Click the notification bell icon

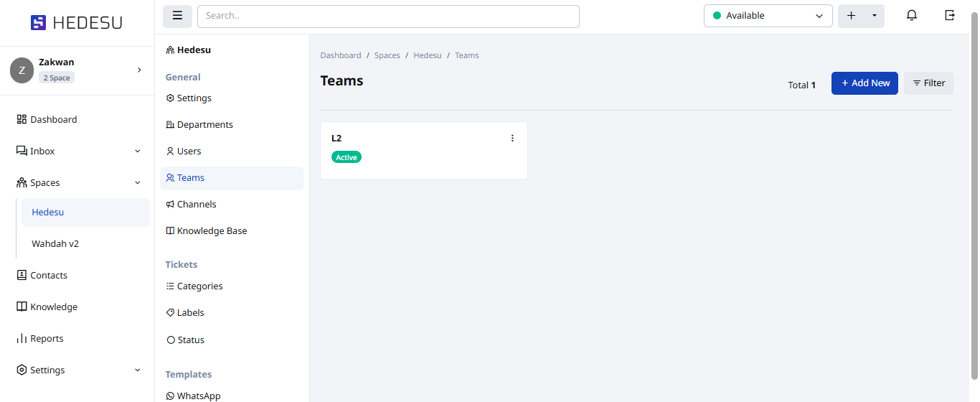pyautogui.click(x=912, y=16)
